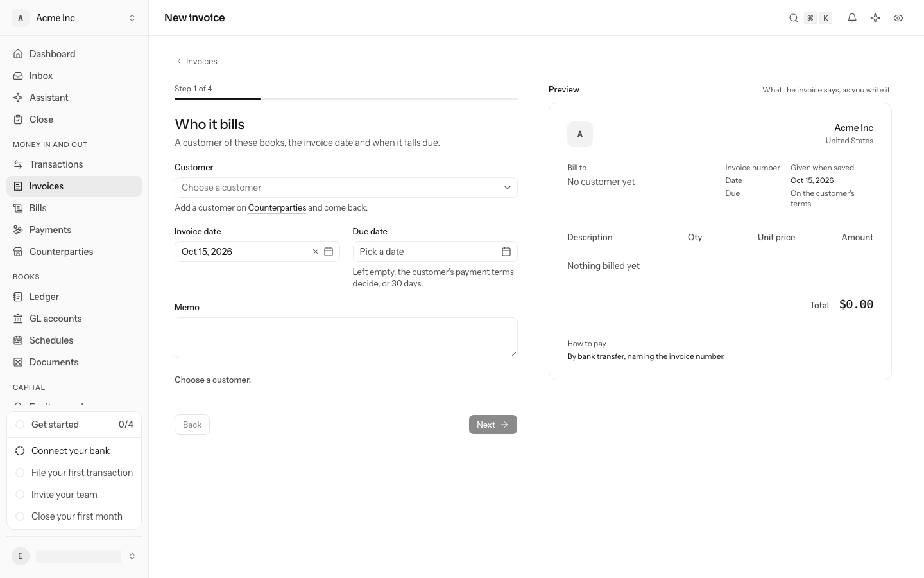
Task: Click the Dashboard home icon
Action: coord(18,54)
